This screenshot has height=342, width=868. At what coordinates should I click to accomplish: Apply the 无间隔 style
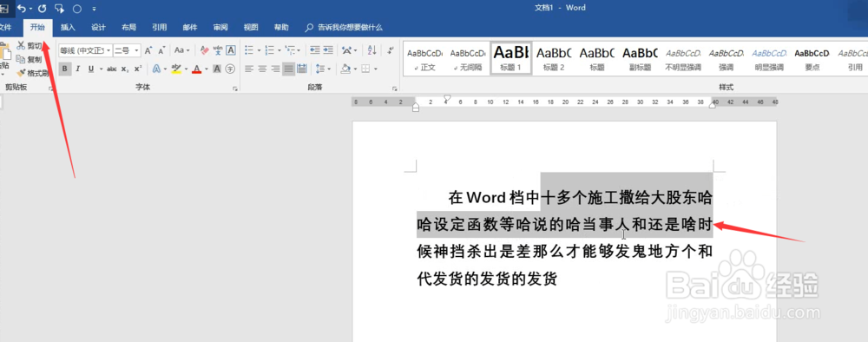pyautogui.click(x=468, y=59)
